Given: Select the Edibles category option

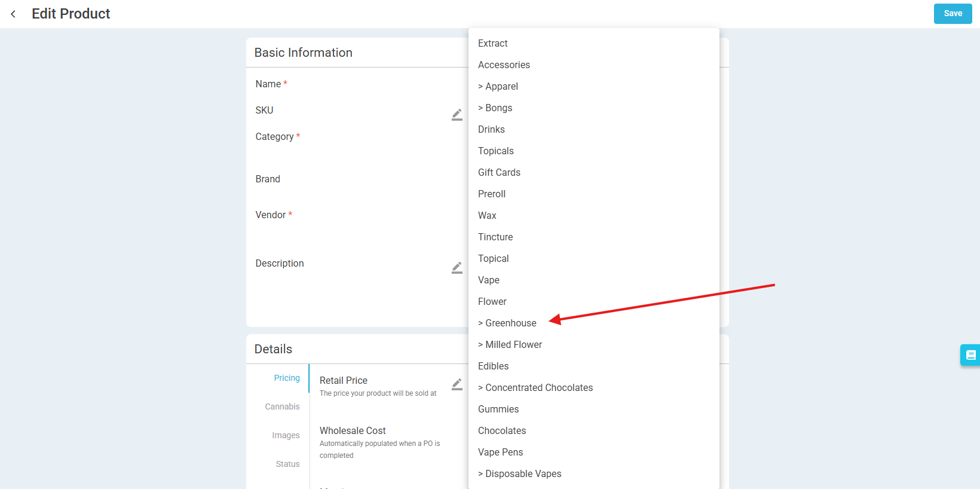Looking at the screenshot, I should [494, 366].
